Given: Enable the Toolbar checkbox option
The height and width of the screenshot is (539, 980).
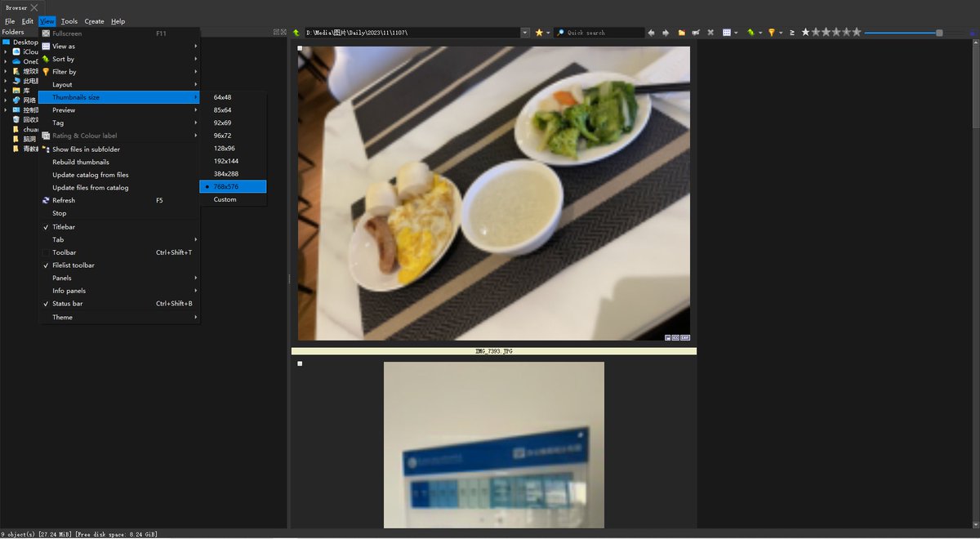Looking at the screenshot, I should pos(46,252).
